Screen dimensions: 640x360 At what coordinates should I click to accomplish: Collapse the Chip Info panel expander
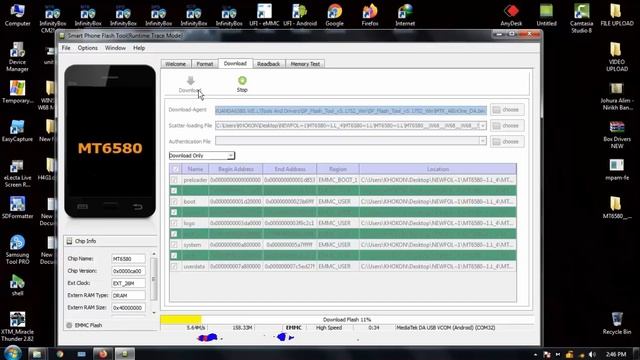69,241
